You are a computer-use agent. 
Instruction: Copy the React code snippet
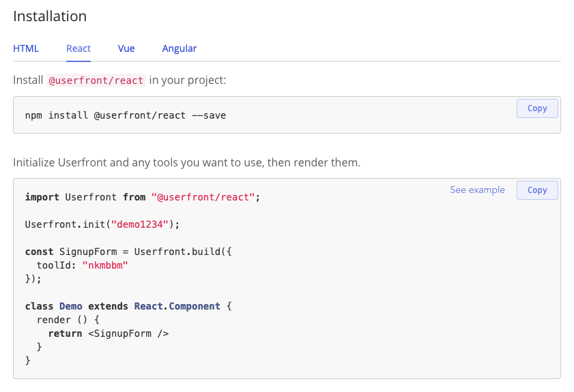pyautogui.click(x=537, y=190)
